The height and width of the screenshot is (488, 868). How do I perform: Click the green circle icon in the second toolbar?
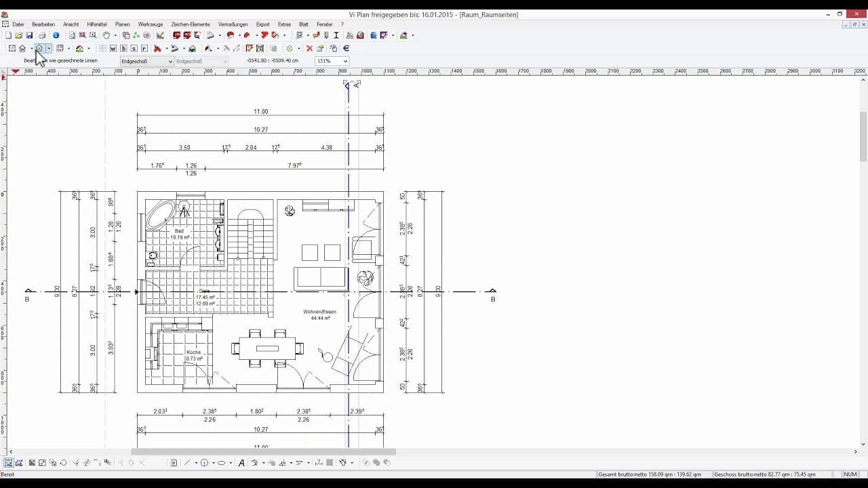(290, 48)
